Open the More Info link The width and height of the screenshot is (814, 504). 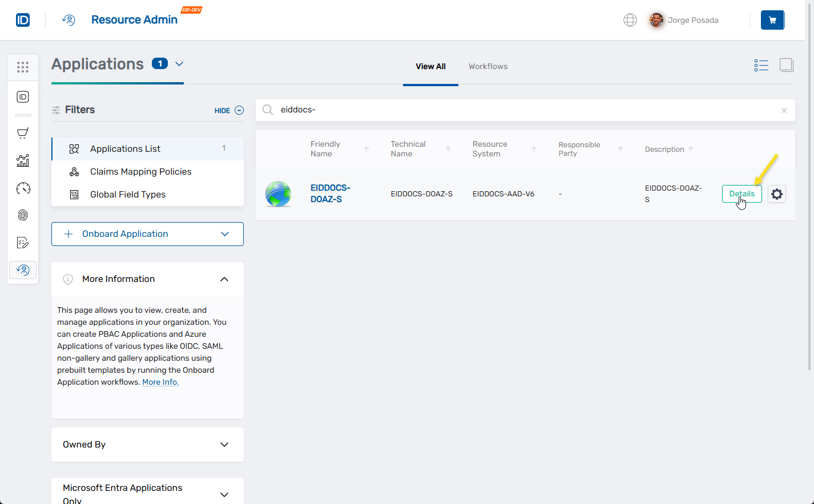coord(160,382)
